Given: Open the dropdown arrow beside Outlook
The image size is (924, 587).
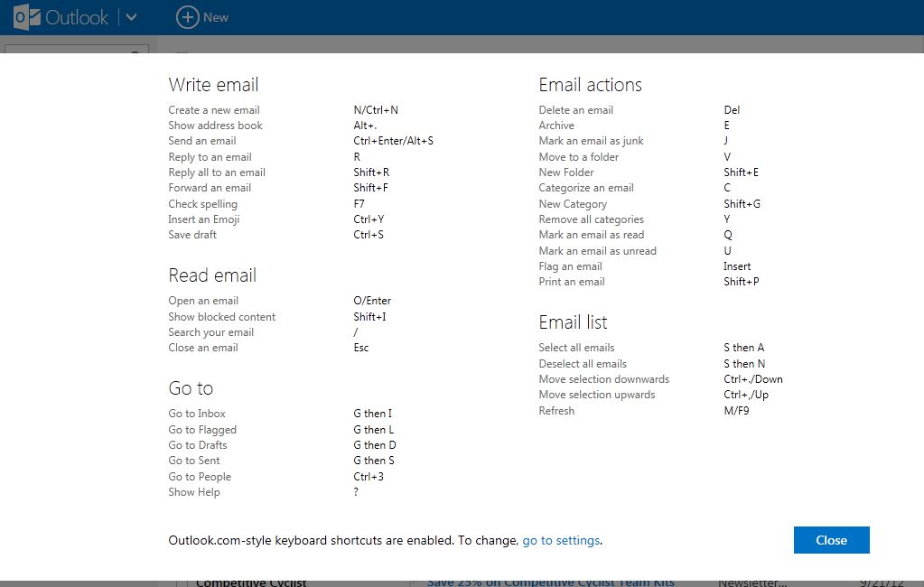Looking at the screenshot, I should [x=131, y=17].
